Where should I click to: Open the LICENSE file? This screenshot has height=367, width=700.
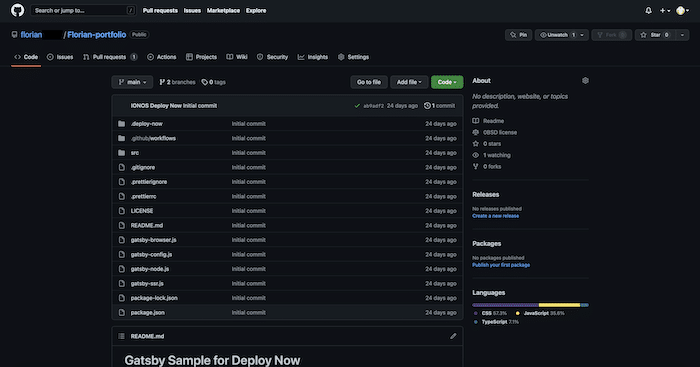(142, 211)
